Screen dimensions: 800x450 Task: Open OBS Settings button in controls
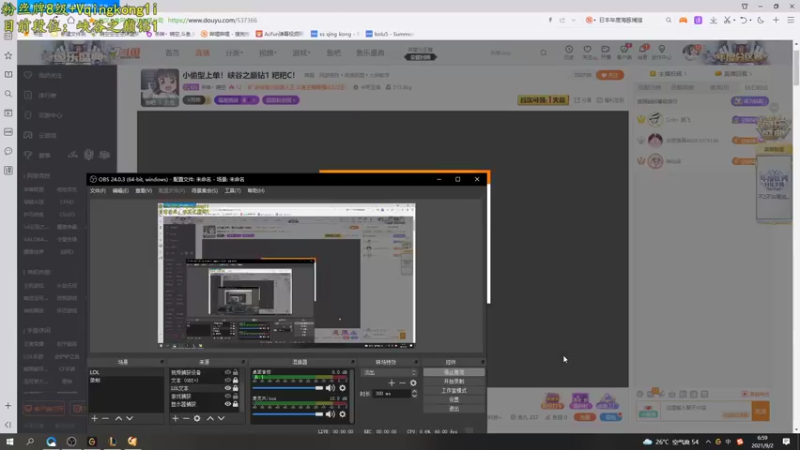pos(454,399)
